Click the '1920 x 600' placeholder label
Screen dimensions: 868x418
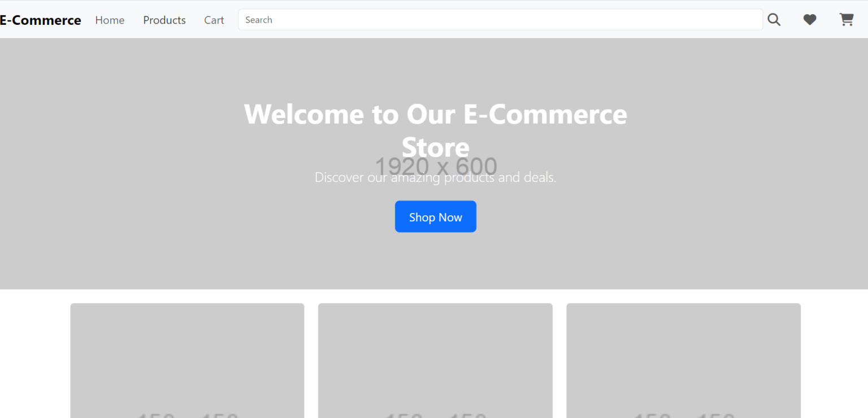pyautogui.click(x=435, y=165)
